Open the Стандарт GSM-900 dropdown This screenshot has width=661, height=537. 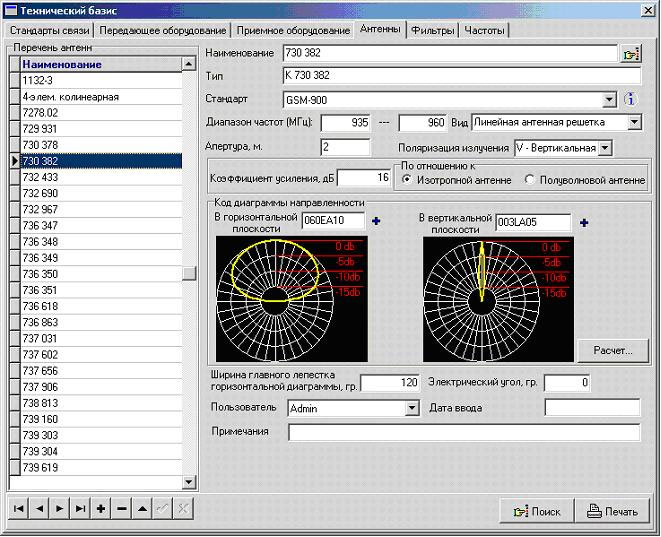(x=608, y=100)
